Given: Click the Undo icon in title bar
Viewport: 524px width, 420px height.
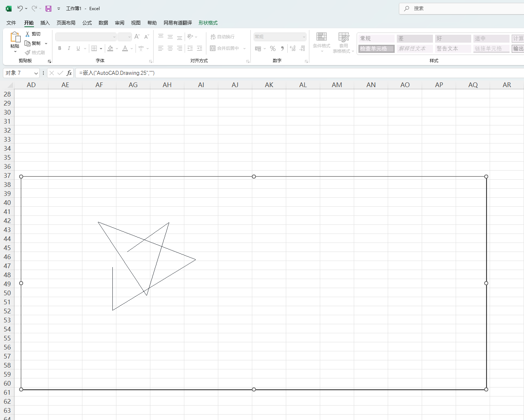Looking at the screenshot, I should pyautogui.click(x=20, y=8).
